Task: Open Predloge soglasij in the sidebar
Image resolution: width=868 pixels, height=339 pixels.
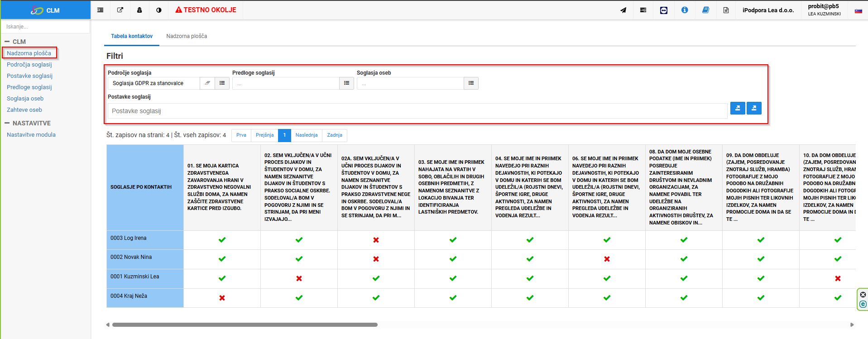Action: pos(29,87)
